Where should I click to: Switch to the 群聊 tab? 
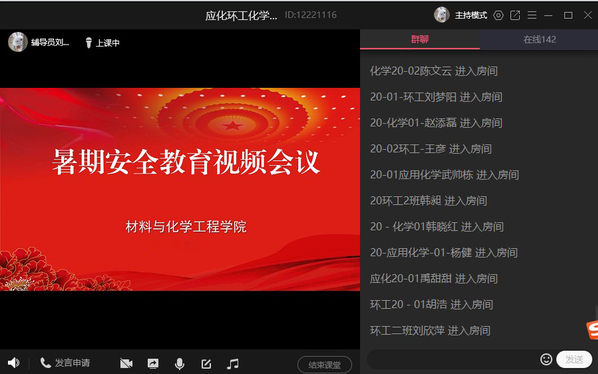click(420, 39)
